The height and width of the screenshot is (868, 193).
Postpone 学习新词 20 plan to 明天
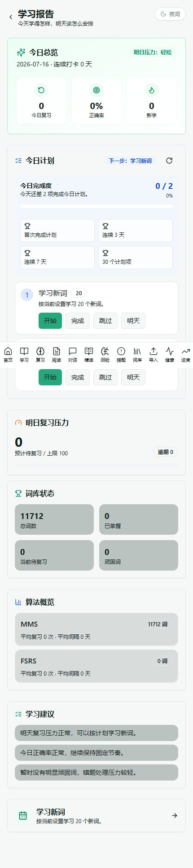click(133, 321)
